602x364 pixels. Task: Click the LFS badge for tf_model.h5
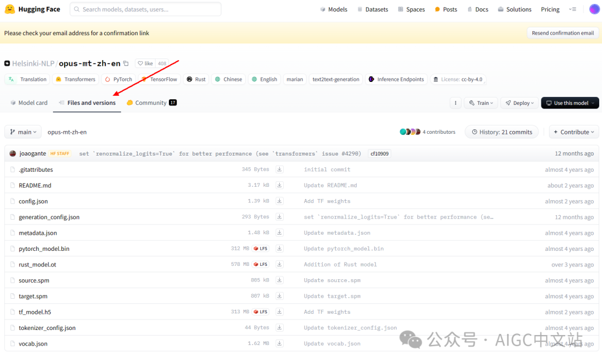[261, 312]
